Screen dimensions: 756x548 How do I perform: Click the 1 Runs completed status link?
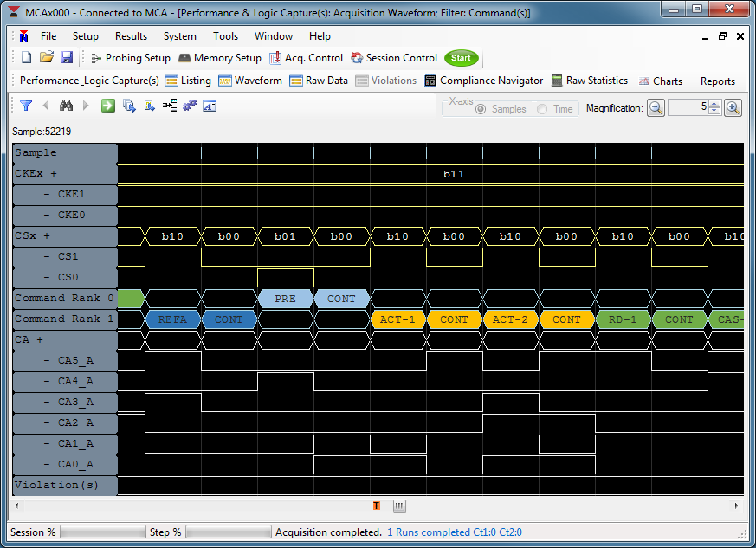pos(455,532)
